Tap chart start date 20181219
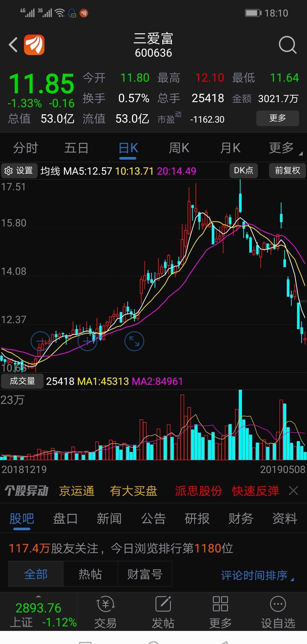This screenshot has height=644, width=307. [24, 469]
